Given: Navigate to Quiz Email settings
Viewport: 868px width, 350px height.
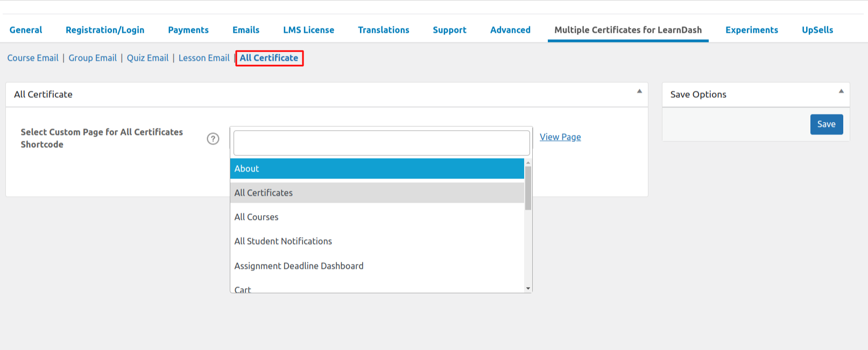Looking at the screenshot, I should tap(147, 58).
